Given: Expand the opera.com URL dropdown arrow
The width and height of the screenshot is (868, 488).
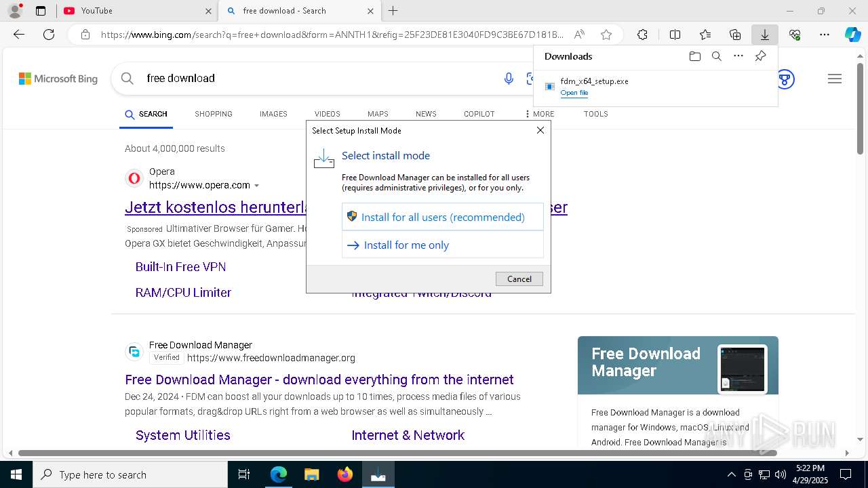Looking at the screenshot, I should pos(256,186).
